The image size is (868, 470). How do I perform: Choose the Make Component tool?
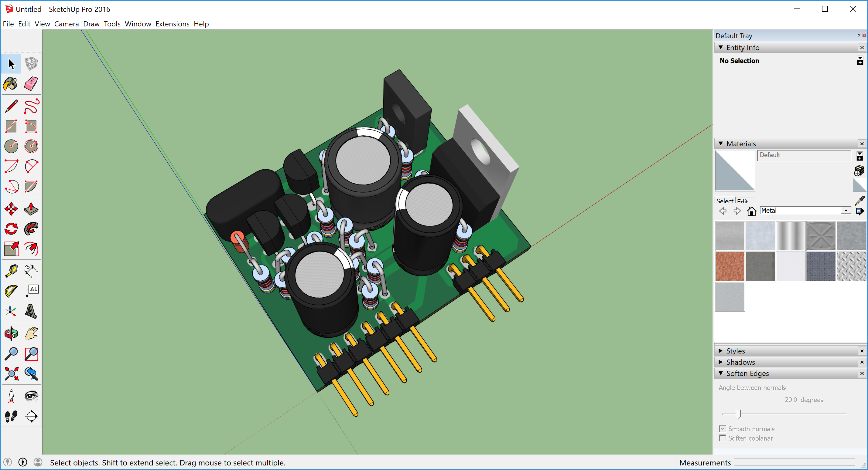point(31,64)
